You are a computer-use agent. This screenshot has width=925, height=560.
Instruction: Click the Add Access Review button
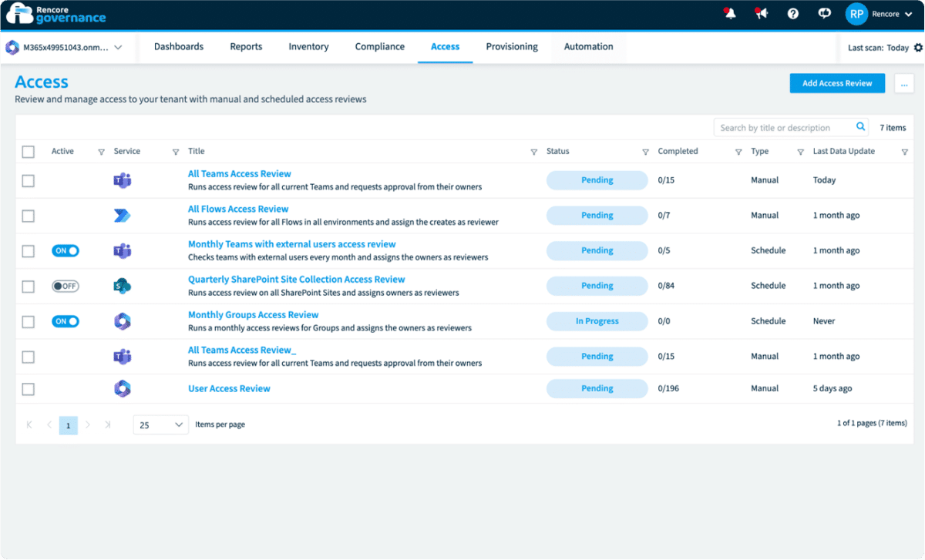pos(837,82)
